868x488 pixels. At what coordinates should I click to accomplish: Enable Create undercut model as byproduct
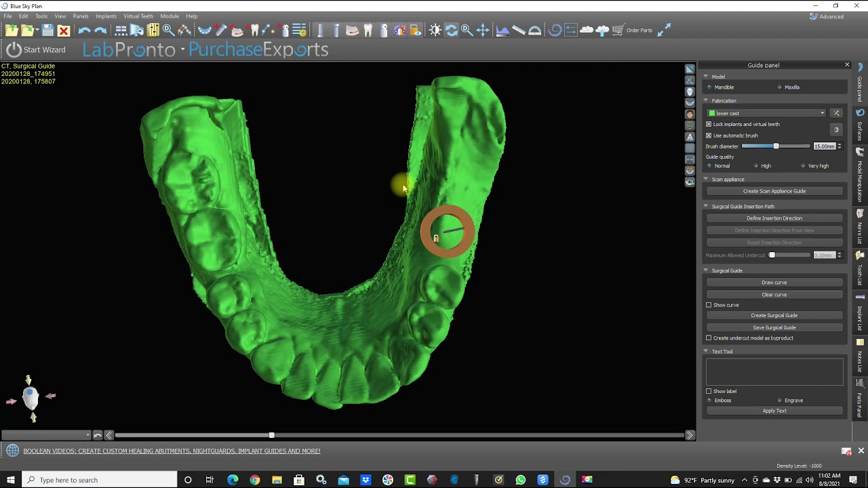tap(709, 338)
